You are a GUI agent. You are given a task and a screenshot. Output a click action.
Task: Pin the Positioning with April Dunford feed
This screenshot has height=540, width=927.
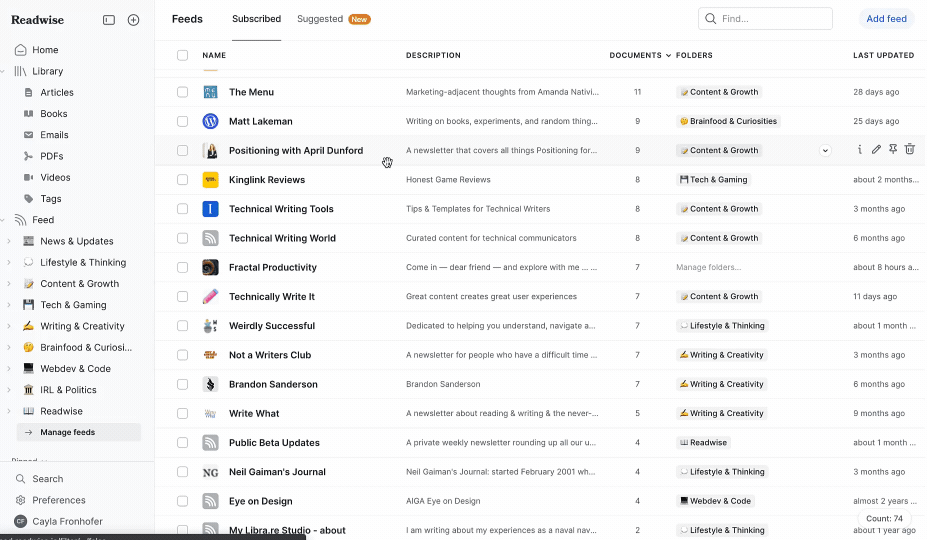pos(893,150)
